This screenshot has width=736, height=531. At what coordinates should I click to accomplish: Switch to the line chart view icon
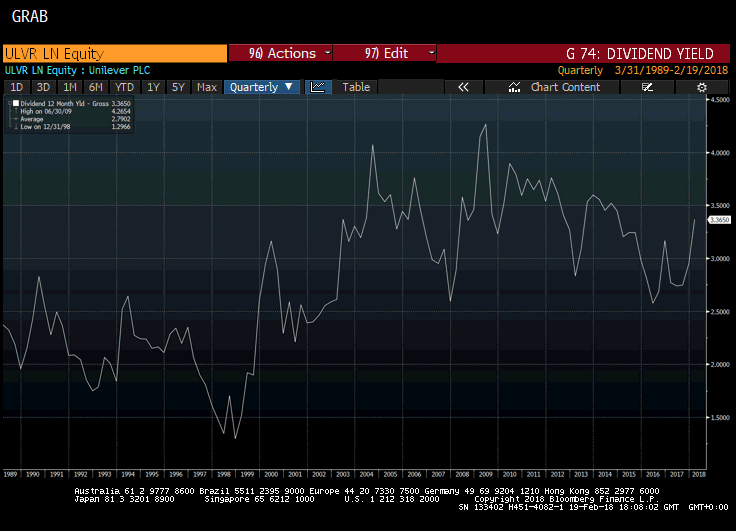(x=318, y=87)
